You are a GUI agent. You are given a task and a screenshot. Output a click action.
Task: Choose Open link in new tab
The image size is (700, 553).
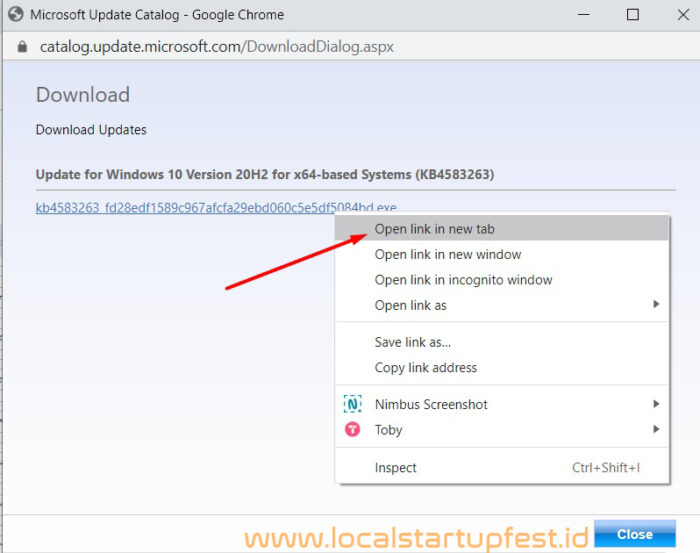tap(502, 229)
